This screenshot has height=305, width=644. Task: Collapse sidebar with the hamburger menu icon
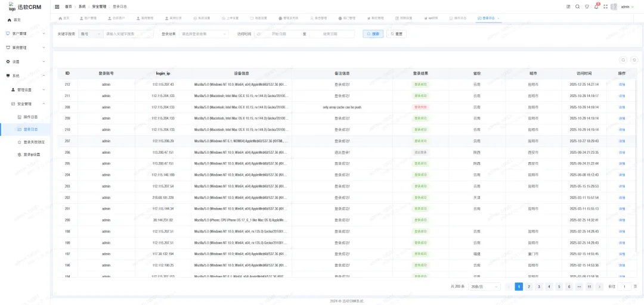click(57, 7)
